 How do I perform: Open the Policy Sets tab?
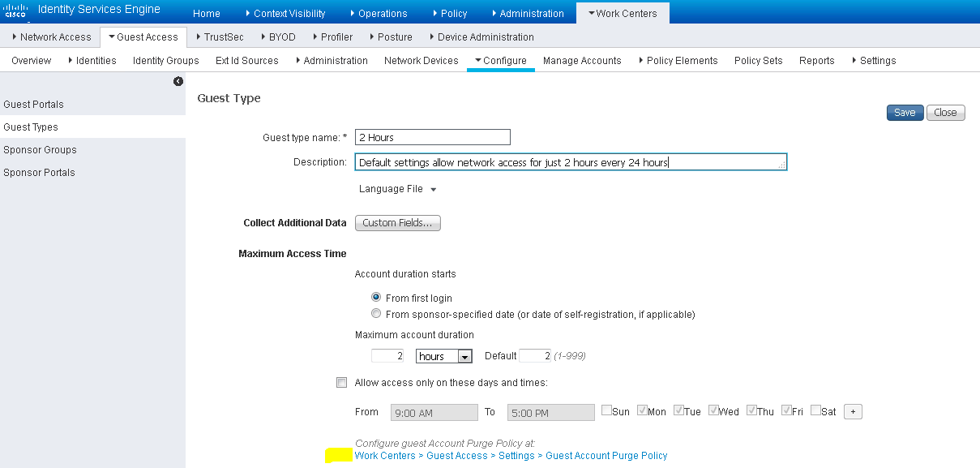[758, 61]
